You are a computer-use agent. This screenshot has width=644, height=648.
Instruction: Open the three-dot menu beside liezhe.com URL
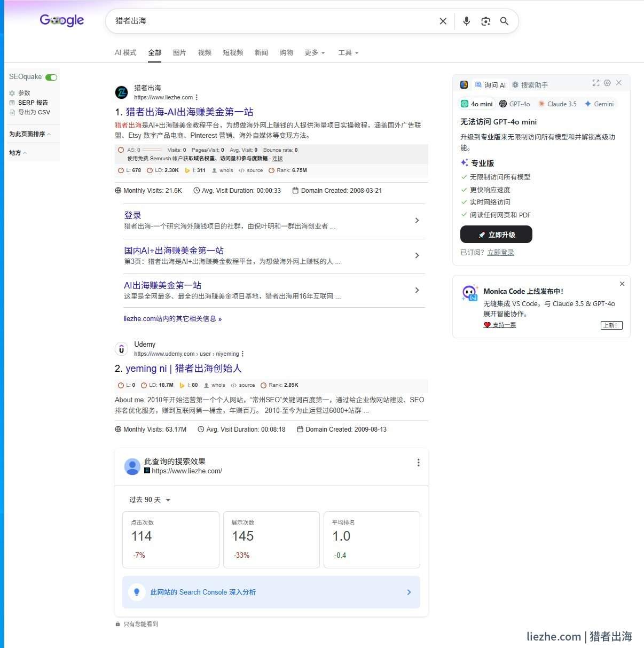[x=197, y=97]
